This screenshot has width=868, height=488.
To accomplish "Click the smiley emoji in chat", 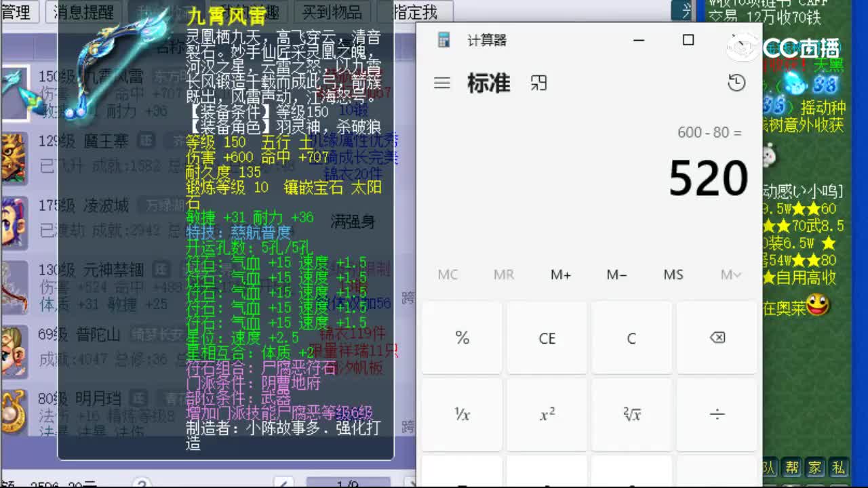I will (x=818, y=305).
